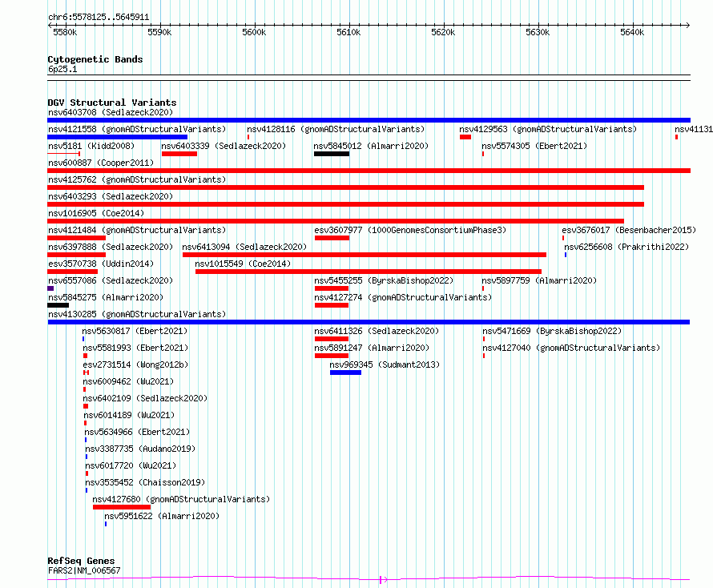Open nsv6403293 (Sedlazeck2020) label
The width and height of the screenshot is (713, 588).
click(x=111, y=196)
